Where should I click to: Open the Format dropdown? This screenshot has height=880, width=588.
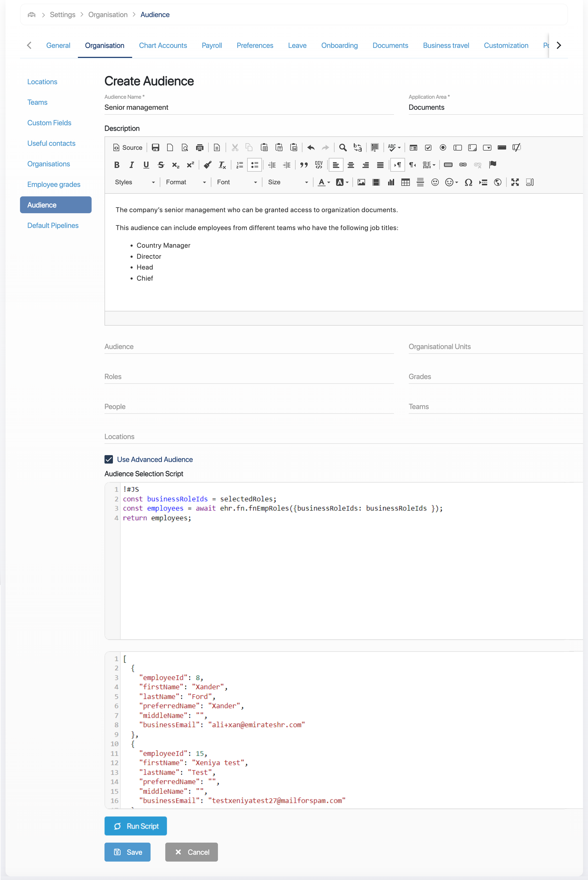point(186,182)
